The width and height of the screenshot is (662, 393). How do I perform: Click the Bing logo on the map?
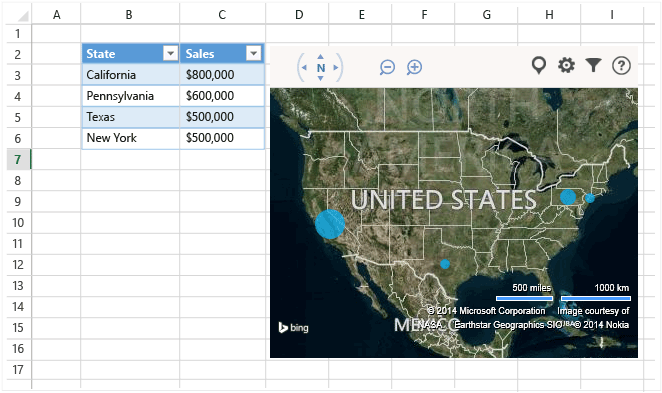(293, 328)
